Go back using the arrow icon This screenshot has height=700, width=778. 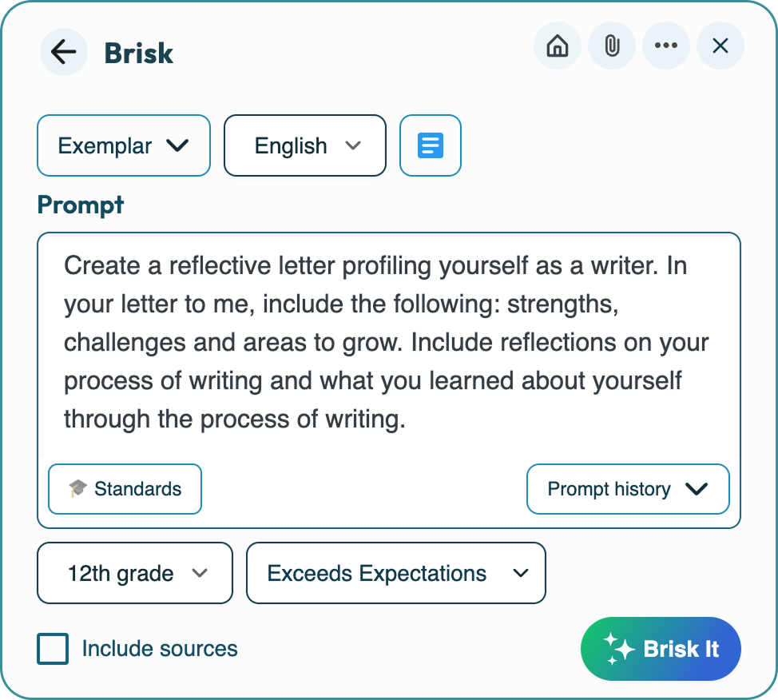click(x=64, y=52)
